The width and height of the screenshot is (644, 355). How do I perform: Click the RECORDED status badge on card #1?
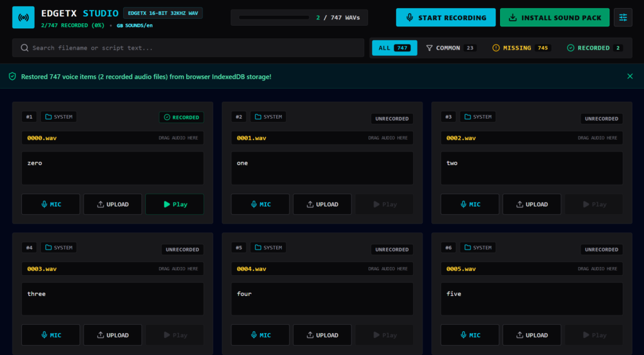[181, 117]
